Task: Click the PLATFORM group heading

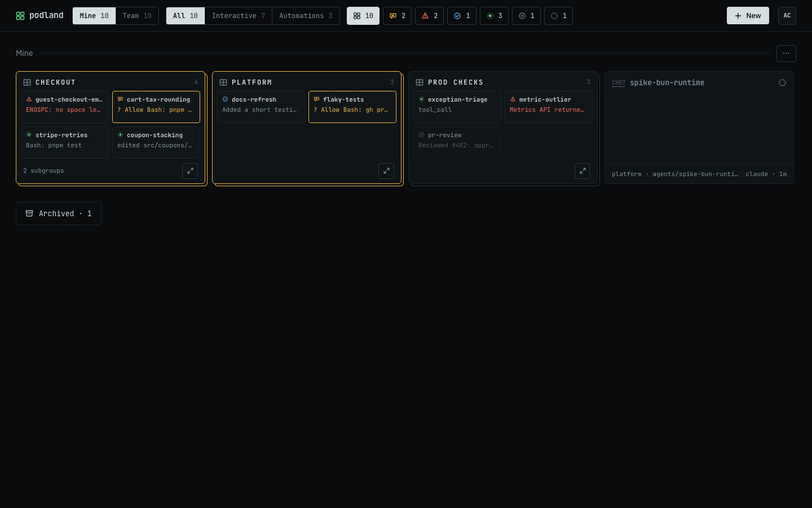Action: 251,82
